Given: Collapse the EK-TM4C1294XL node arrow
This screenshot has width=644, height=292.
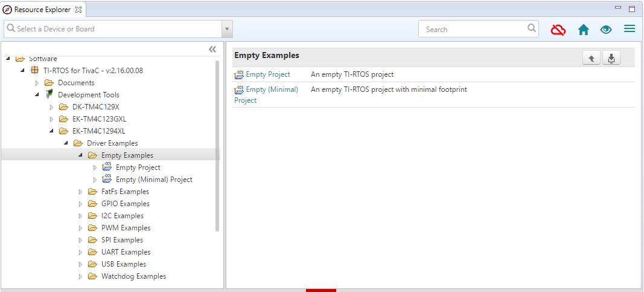Looking at the screenshot, I should coord(51,131).
